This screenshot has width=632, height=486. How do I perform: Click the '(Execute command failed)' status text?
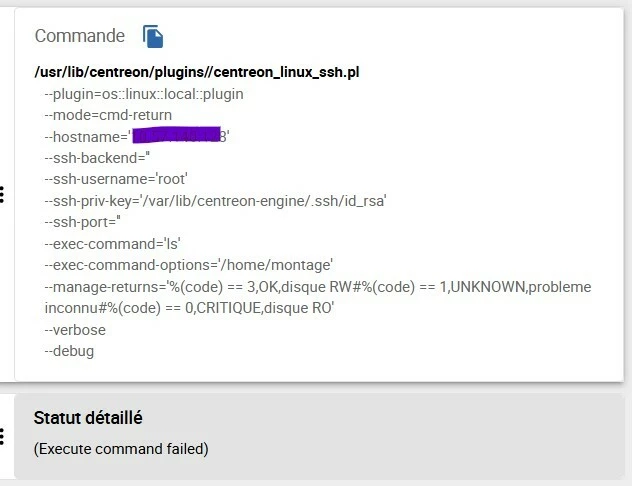click(x=121, y=449)
